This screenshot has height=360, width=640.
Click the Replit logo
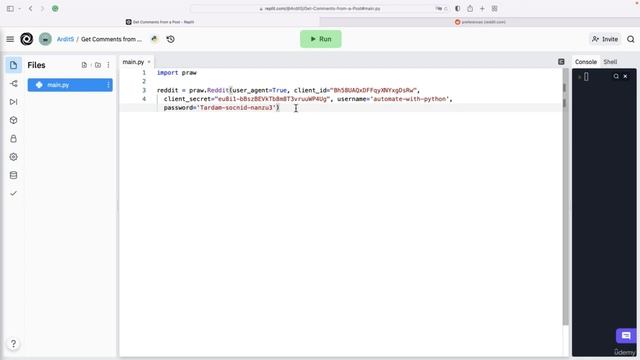pyautogui.click(x=27, y=39)
